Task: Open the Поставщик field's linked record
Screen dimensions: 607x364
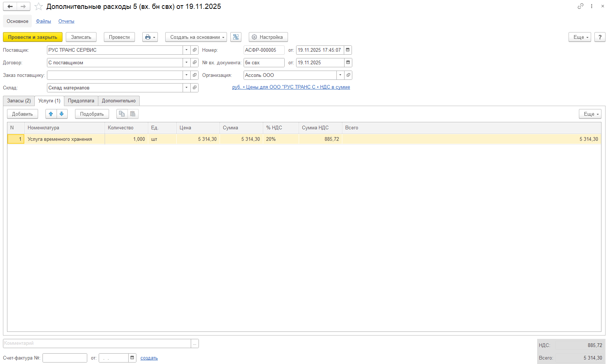Action: pos(195,50)
